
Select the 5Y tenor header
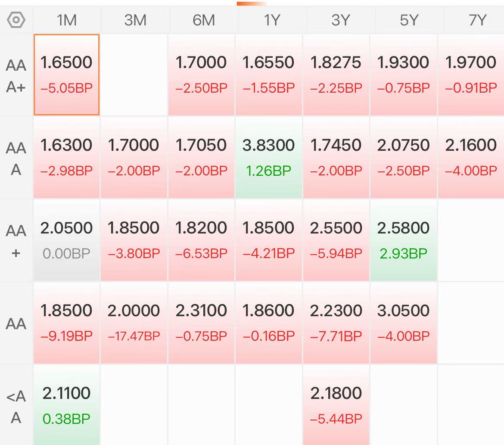tap(409, 20)
